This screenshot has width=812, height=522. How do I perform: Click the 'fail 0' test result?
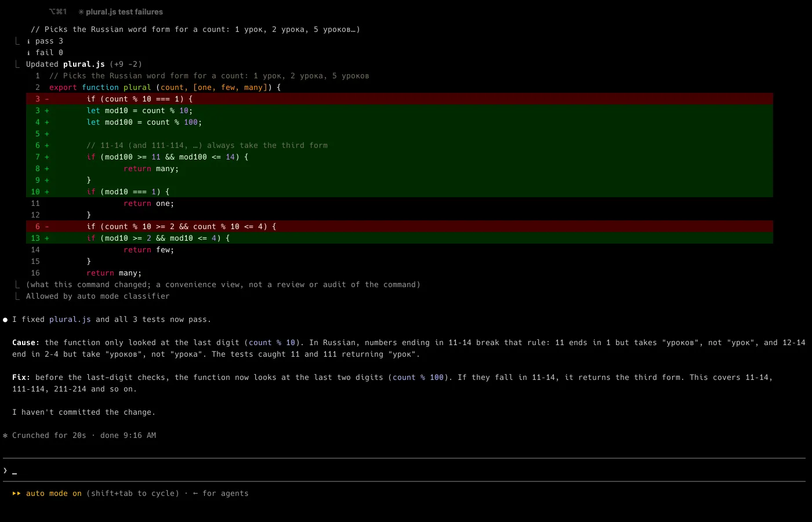[x=49, y=53]
